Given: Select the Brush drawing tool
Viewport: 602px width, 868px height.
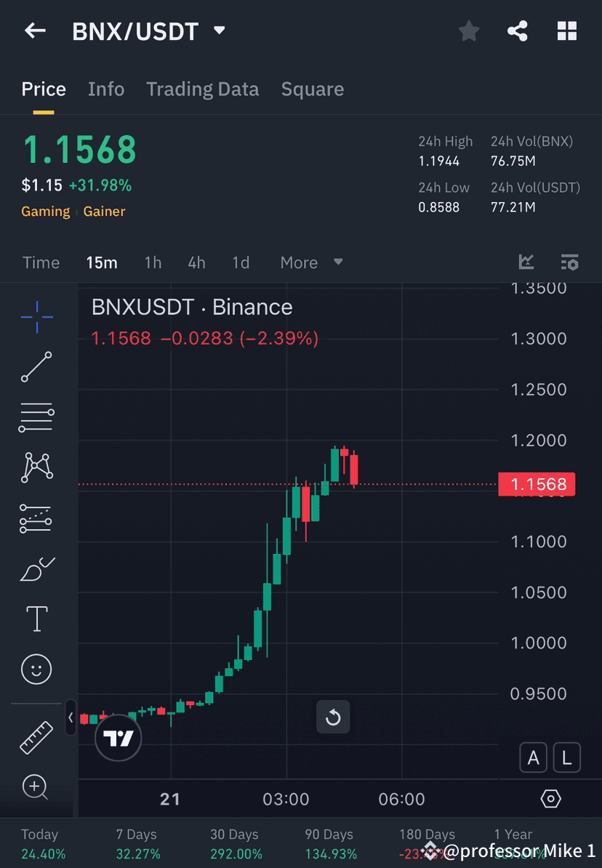Looking at the screenshot, I should [x=36, y=569].
